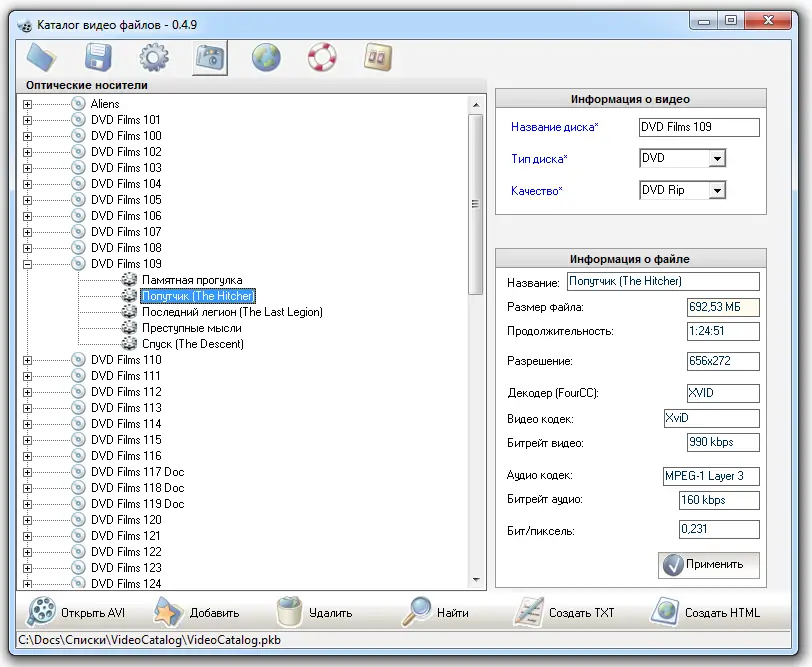Click the app icon in the title bar

pyautogui.click(x=24, y=25)
